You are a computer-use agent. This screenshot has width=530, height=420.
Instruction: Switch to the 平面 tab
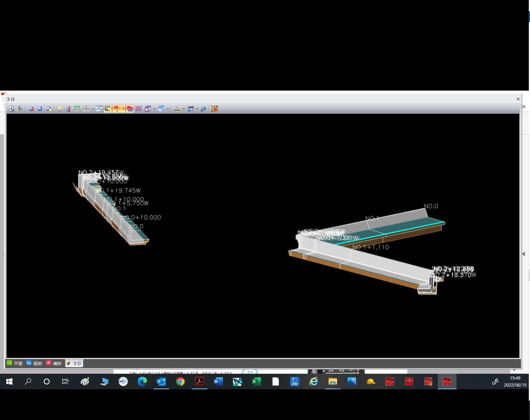pos(15,363)
